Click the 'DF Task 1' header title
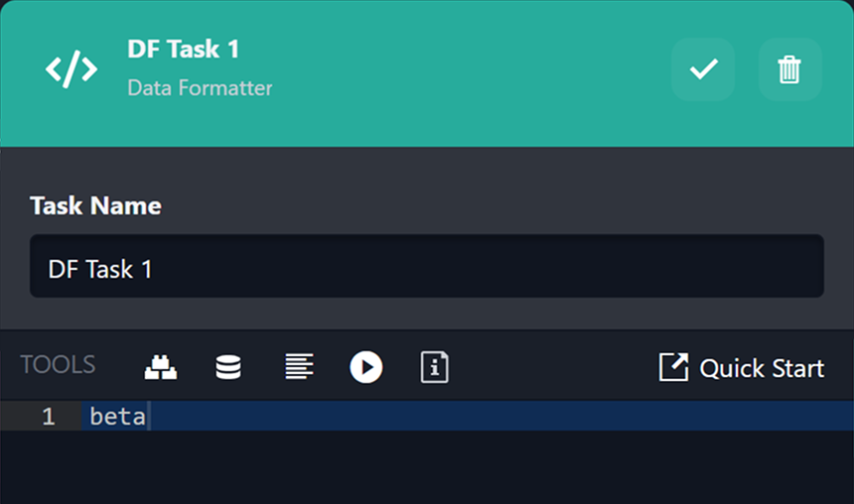 [183, 50]
